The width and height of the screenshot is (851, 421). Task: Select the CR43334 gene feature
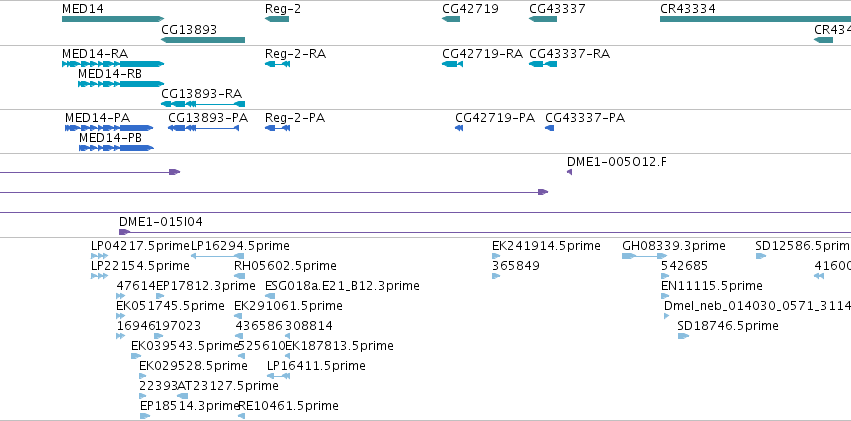pyautogui.click(x=755, y=19)
